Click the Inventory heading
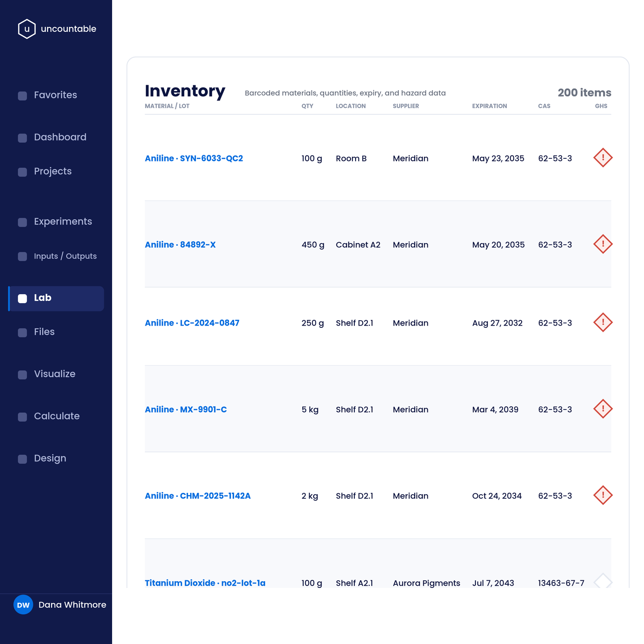 point(185,91)
